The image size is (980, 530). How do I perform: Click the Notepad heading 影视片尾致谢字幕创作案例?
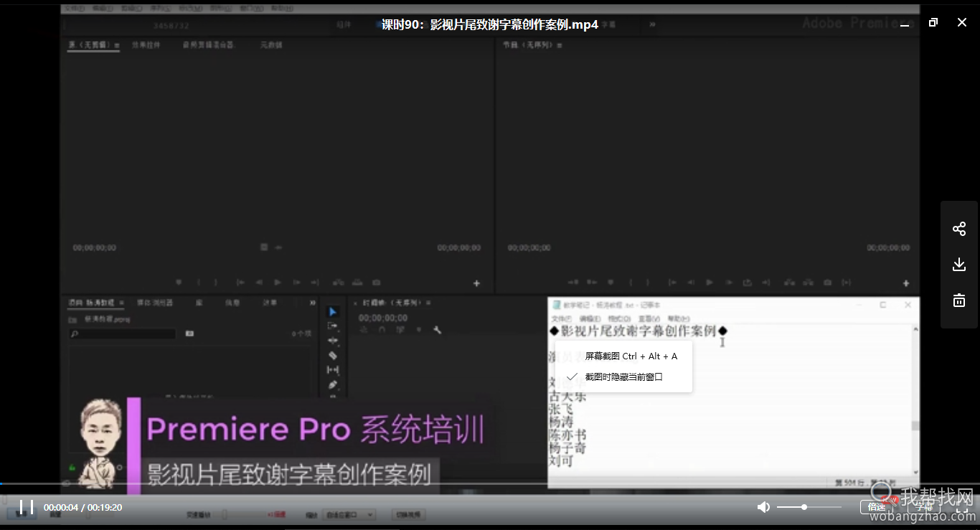pyautogui.click(x=639, y=331)
